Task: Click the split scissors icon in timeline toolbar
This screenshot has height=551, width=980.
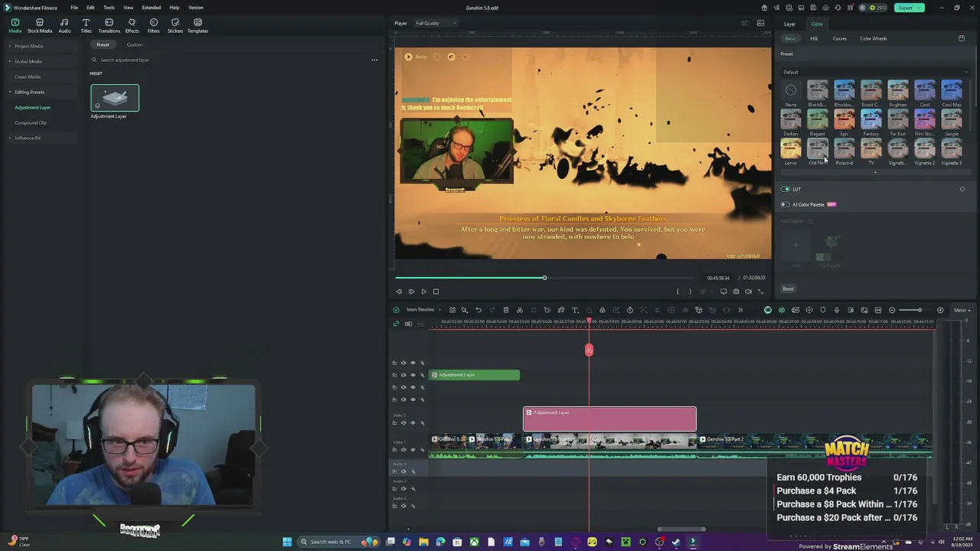Action: click(x=520, y=310)
